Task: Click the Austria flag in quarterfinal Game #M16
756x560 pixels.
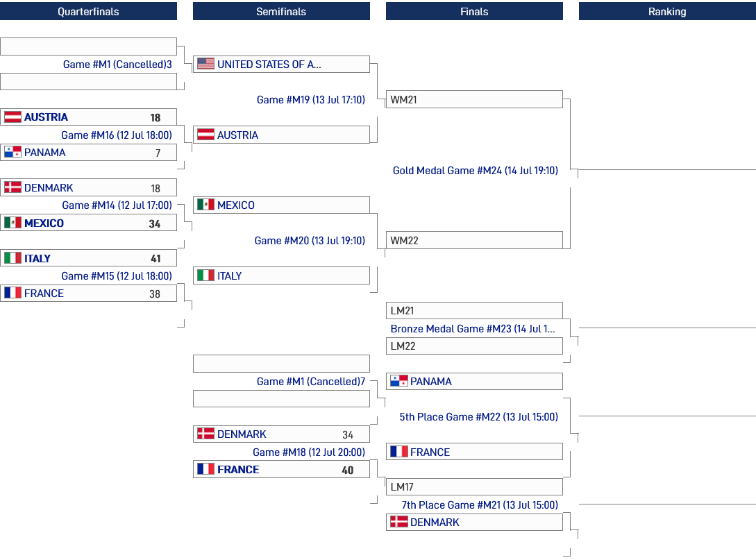Action: click(x=12, y=117)
